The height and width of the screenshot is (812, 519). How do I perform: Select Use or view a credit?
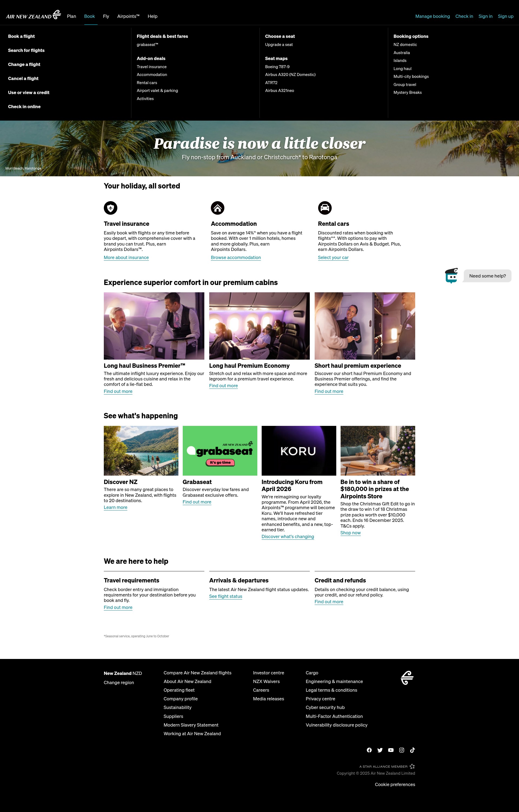click(29, 92)
